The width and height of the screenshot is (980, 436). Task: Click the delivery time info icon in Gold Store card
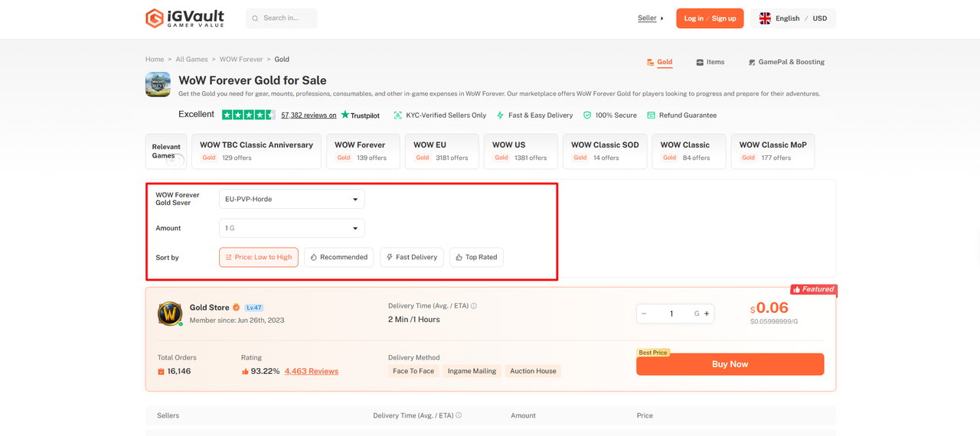(x=474, y=306)
